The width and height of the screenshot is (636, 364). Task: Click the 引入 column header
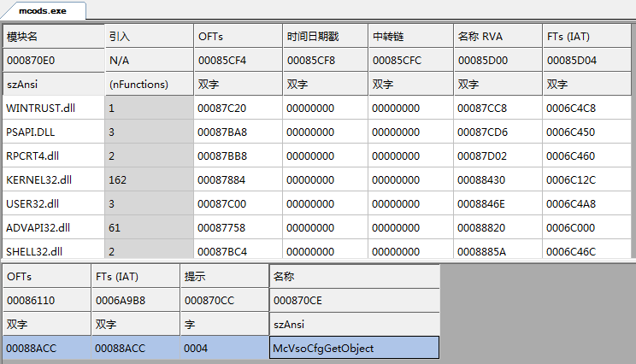coord(150,37)
